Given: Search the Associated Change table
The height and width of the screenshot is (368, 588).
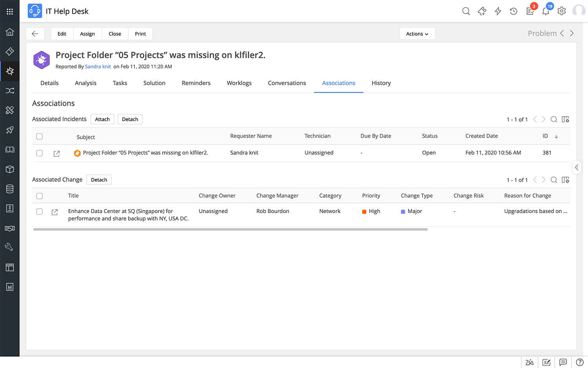Looking at the screenshot, I should coord(554,180).
